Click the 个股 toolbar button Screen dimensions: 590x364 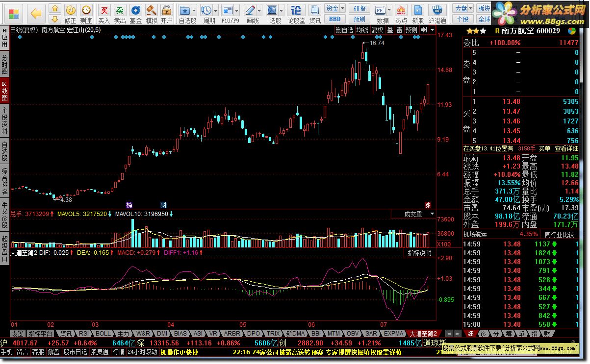[463, 19]
